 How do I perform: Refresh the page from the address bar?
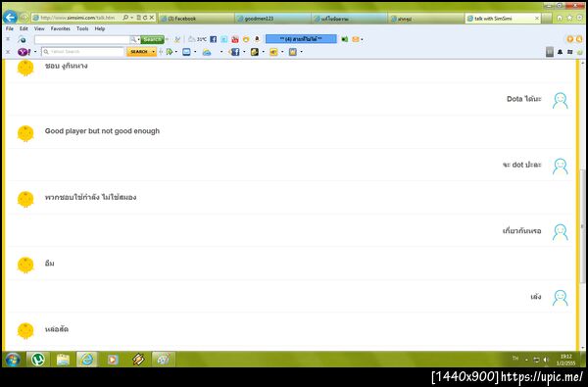pos(145,18)
